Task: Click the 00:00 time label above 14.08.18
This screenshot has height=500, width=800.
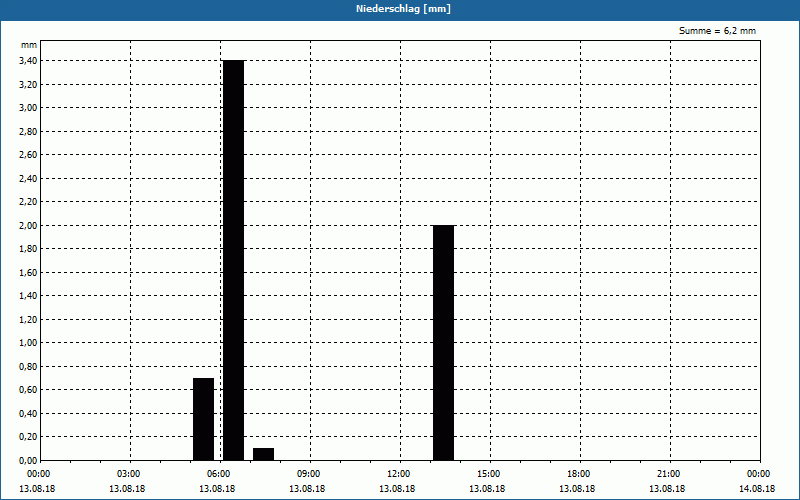Action: pos(759,474)
